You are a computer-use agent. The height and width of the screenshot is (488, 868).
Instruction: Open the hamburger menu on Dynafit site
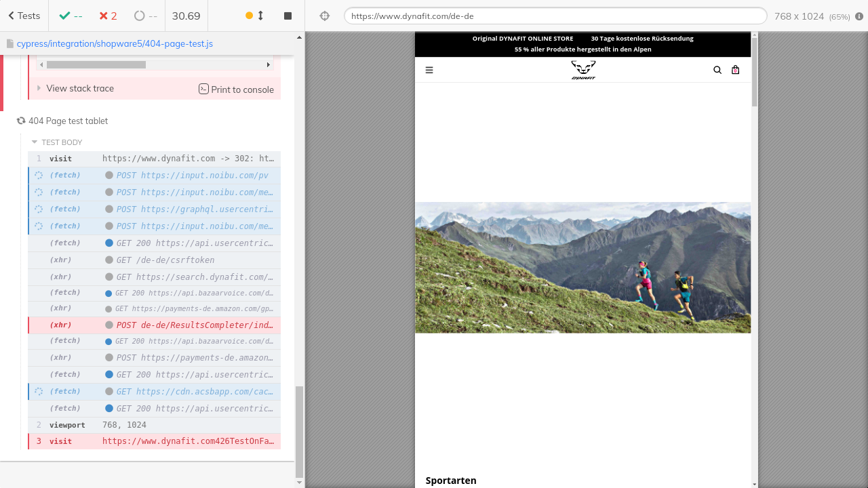pos(429,70)
